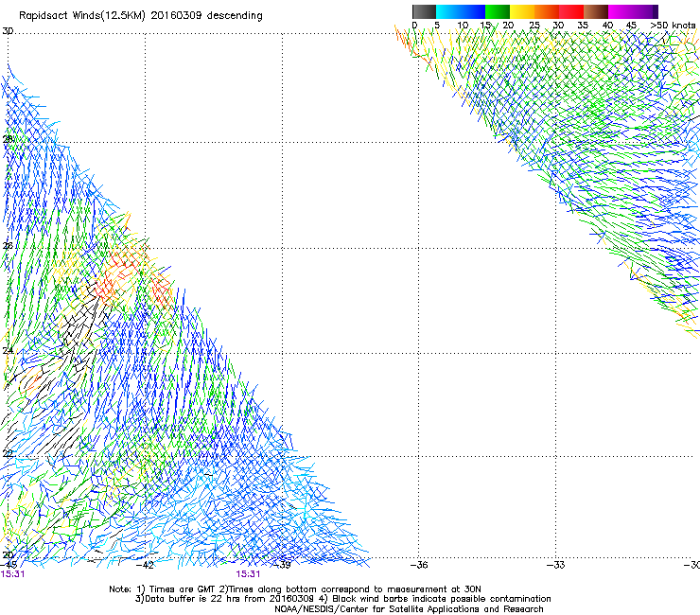Pick the red 30-35 knots legend segment
The height and width of the screenshot is (615, 700).
571,11
